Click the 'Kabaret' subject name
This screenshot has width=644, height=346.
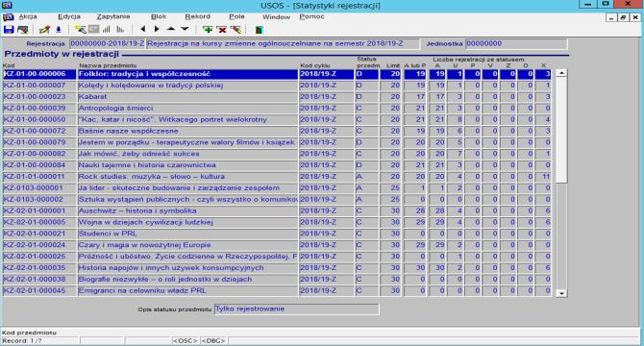coord(187,97)
